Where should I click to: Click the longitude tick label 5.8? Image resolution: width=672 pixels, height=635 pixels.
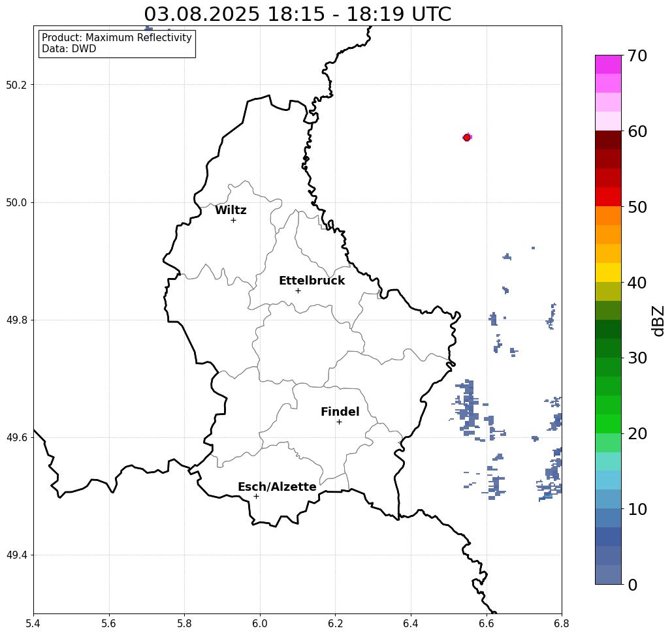184,623
